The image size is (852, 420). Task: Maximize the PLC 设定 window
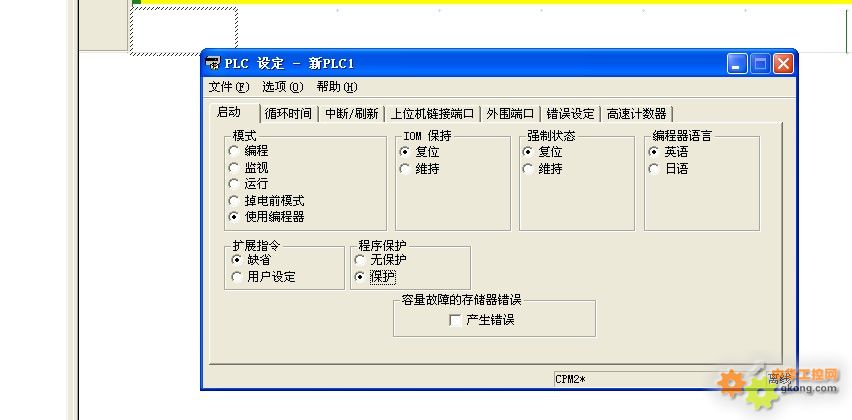coord(760,64)
